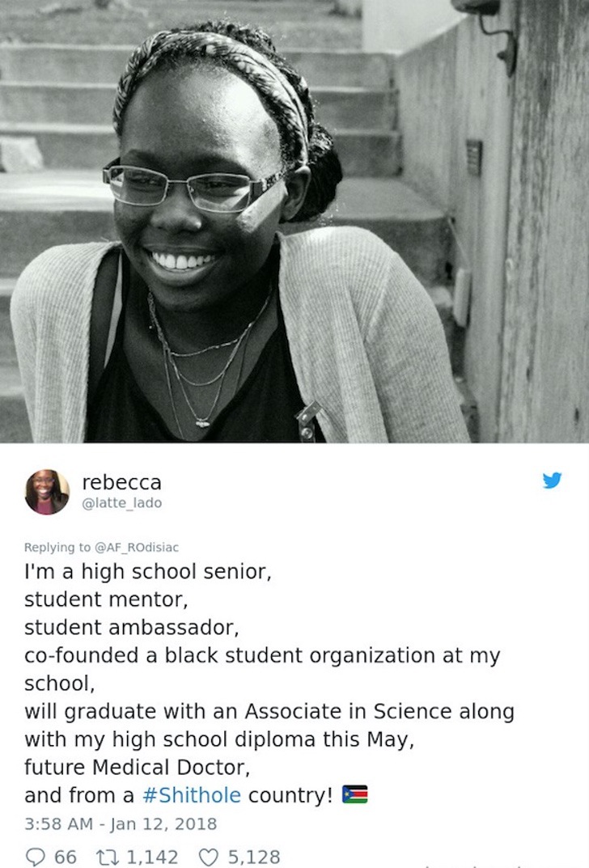Open the #Shithole hashtag link
The width and height of the screenshot is (589, 868).
tap(192, 795)
